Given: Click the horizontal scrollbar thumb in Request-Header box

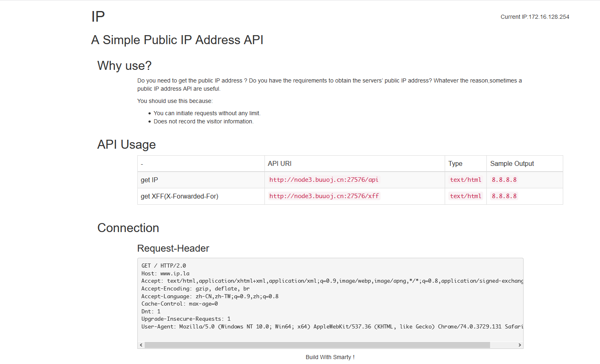Looking at the screenshot, I should (317, 345).
